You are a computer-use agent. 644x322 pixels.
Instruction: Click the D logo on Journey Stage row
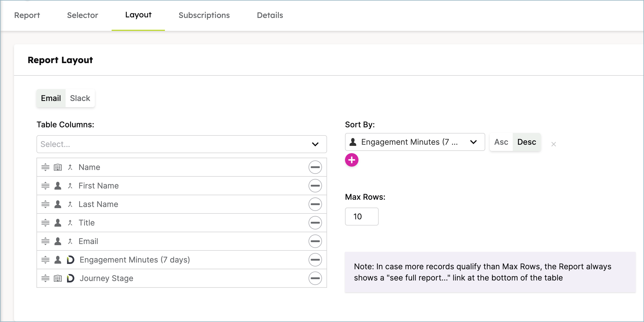(x=71, y=278)
